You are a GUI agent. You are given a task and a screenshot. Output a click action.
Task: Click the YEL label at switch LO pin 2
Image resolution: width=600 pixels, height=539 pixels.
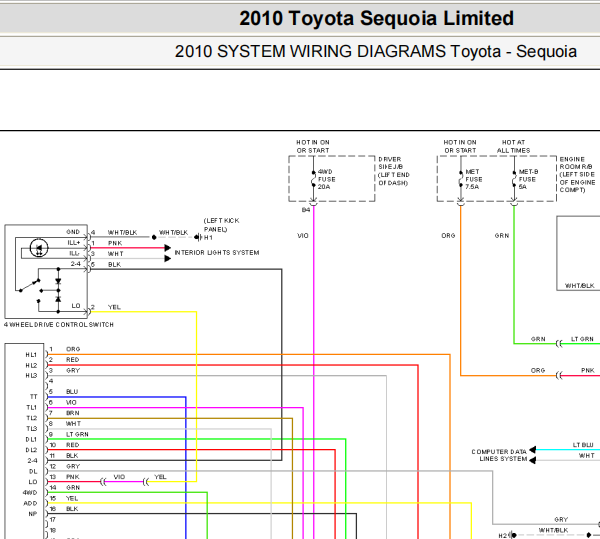pyautogui.click(x=114, y=307)
